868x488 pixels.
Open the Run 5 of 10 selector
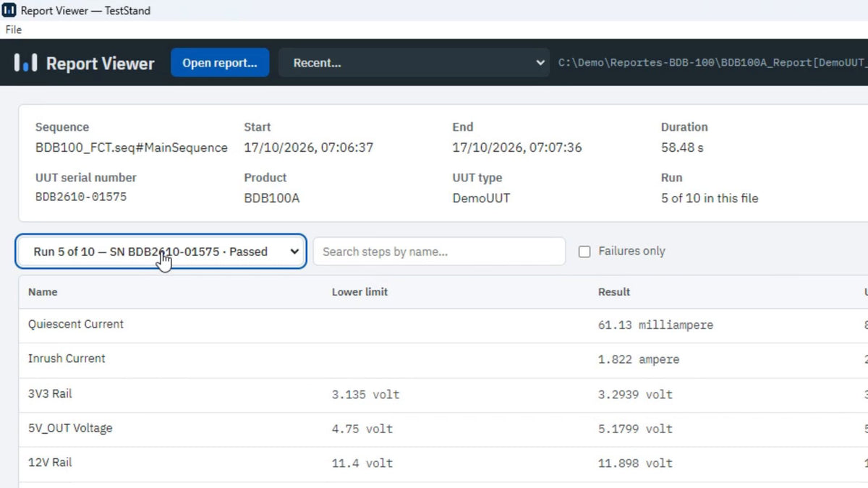161,252
